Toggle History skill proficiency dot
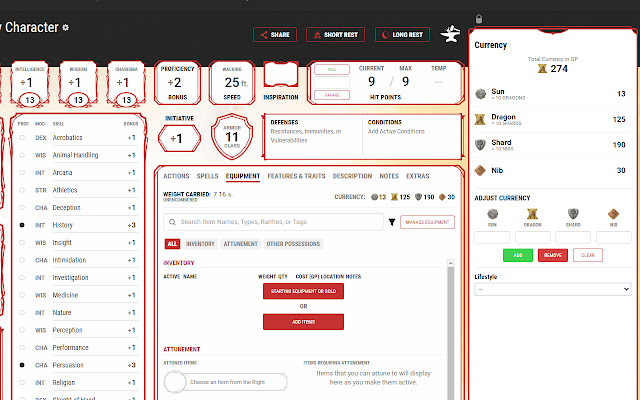The height and width of the screenshot is (400, 640). [x=22, y=225]
